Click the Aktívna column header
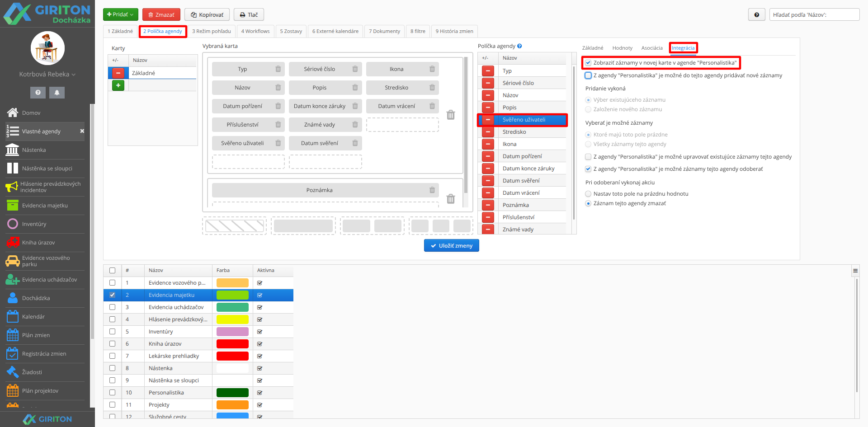Screen dimensions: 868x427 (266, 270)
